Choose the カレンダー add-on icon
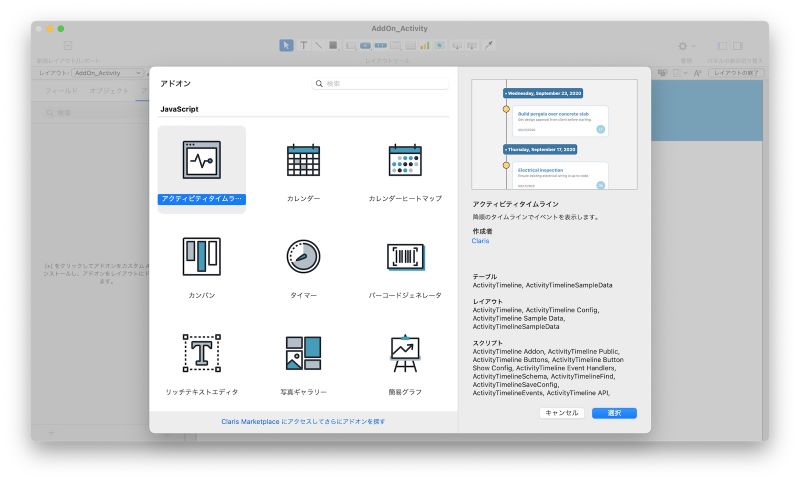This screenshot has height=482, width=800. [303, 160]
